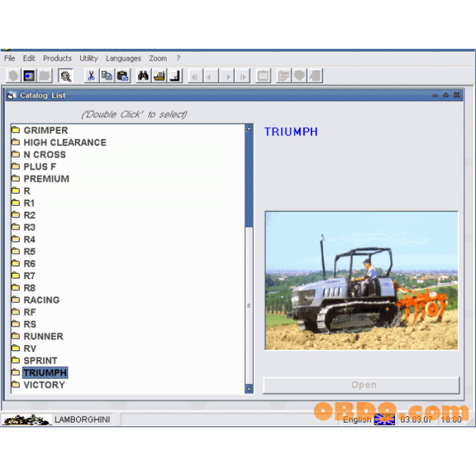Click the greyed-out folder toolbar icon
The height and width of the screenshot is (476, 476).
[45, 76]
